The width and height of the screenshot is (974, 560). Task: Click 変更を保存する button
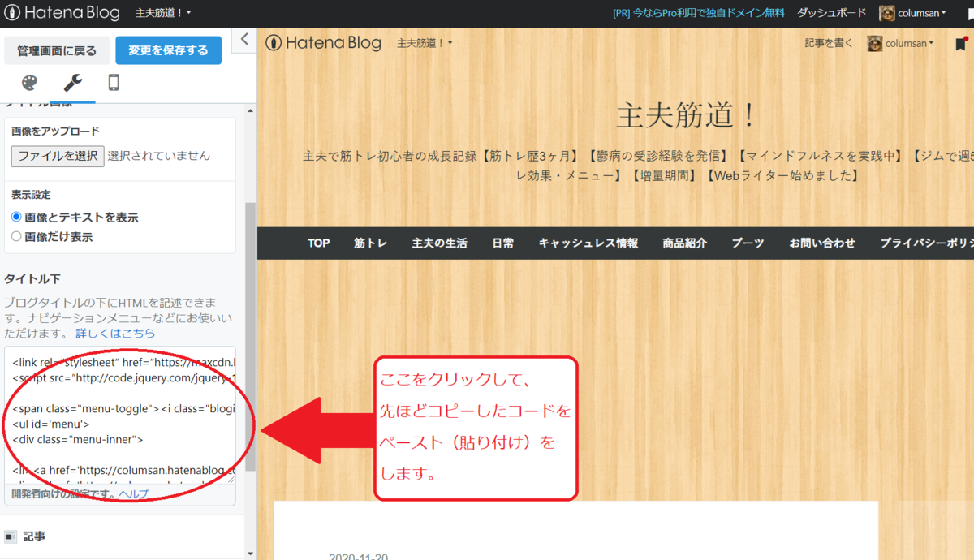[x=168, y=50]
